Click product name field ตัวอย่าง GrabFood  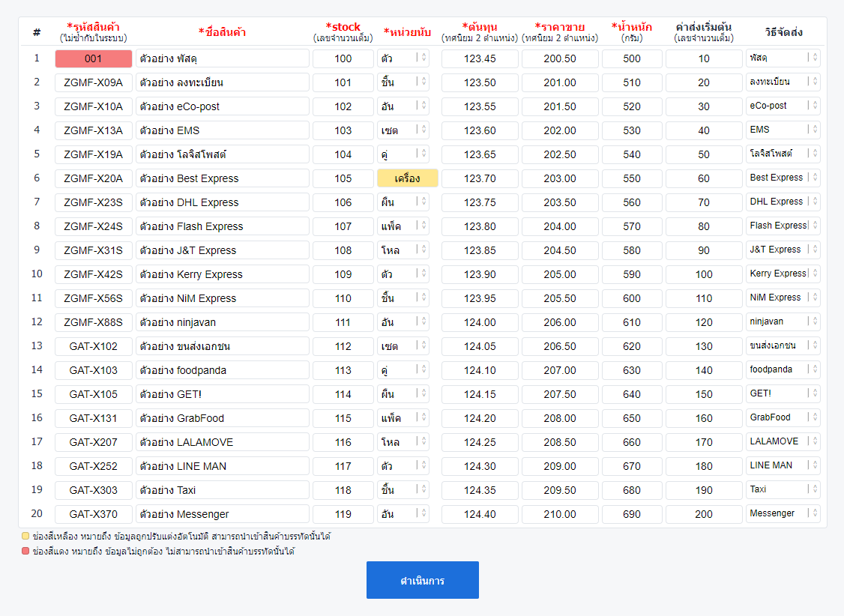(x=223, y=418)
